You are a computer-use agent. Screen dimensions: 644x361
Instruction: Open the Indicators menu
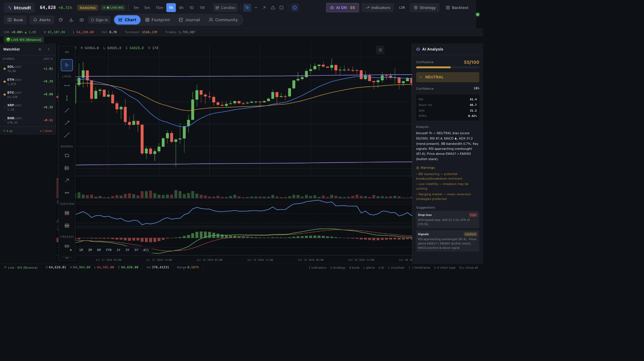pyautogui.click(x=378, y=8)
